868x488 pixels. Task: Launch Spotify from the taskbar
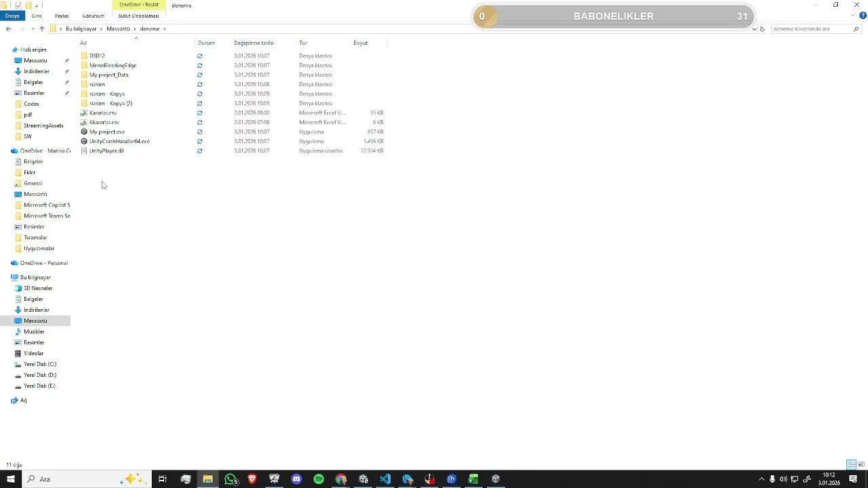(x=319, y=479)
